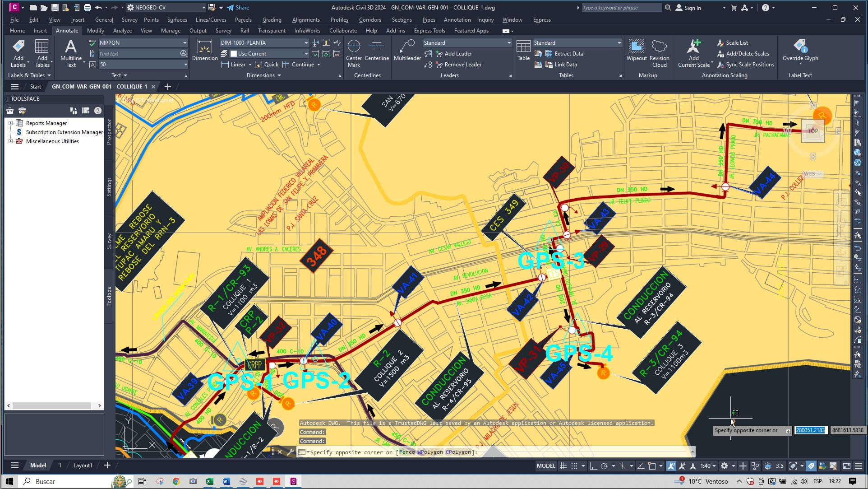Select the Revision Cloud tool
The width and height of the screenshot is (868, 489).
pos(659,47)
